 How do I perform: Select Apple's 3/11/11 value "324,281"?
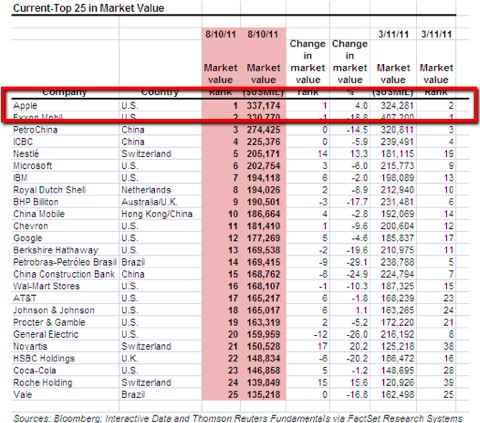[397, 106]
